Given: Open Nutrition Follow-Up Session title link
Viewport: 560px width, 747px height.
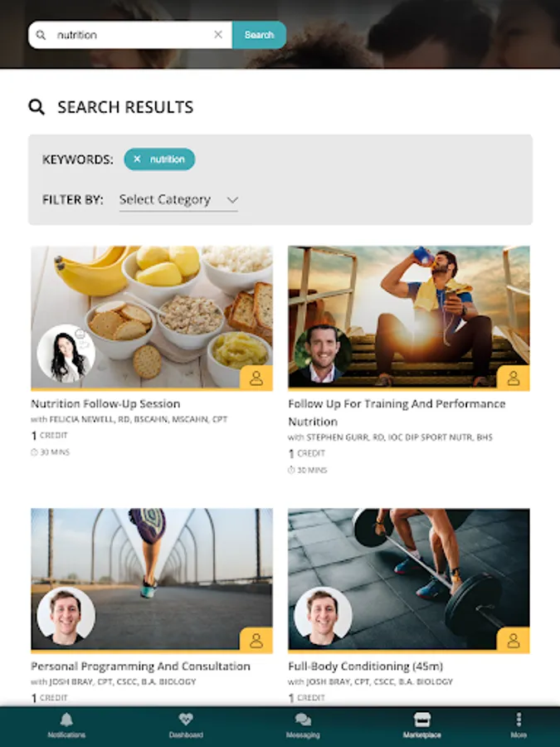Looking at the screenshot, I should 105,403.
